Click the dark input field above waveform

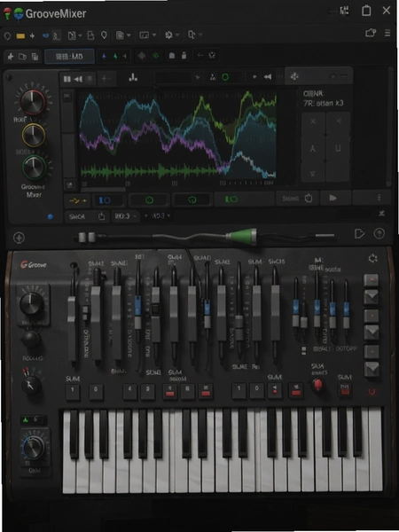(174, 78)
